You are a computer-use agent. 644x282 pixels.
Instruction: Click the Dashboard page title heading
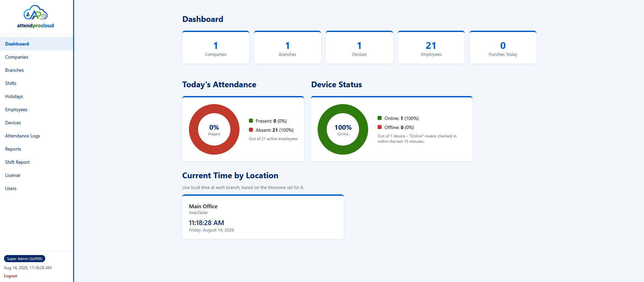(203, 19)
